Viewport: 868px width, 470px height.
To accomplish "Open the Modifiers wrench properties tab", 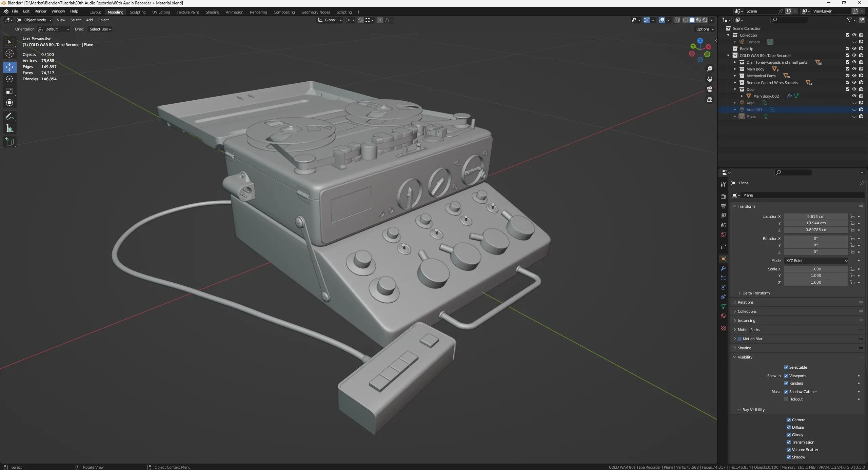I will point(723,268).
